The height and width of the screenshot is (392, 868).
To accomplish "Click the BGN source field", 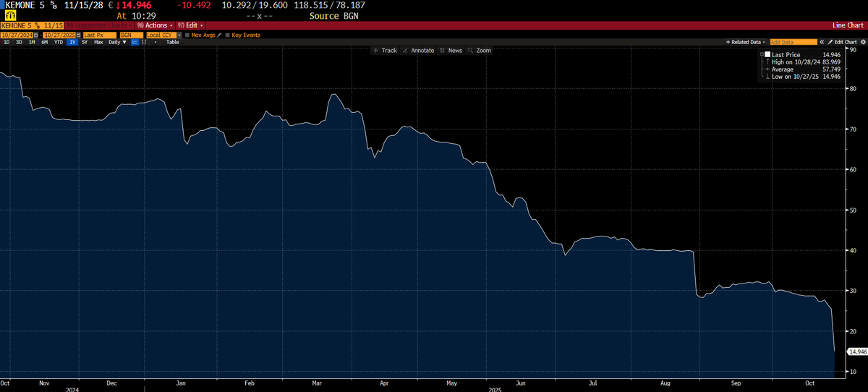I will click(x=131, y=35).
